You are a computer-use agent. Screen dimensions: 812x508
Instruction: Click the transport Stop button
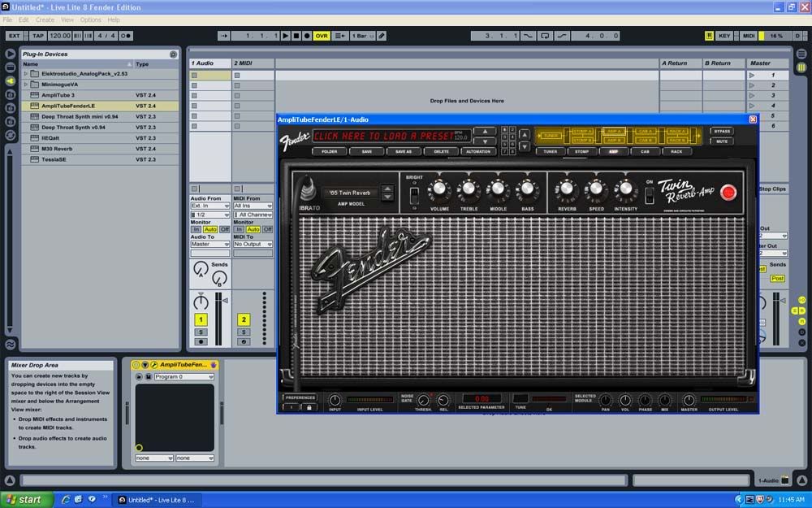296,36
